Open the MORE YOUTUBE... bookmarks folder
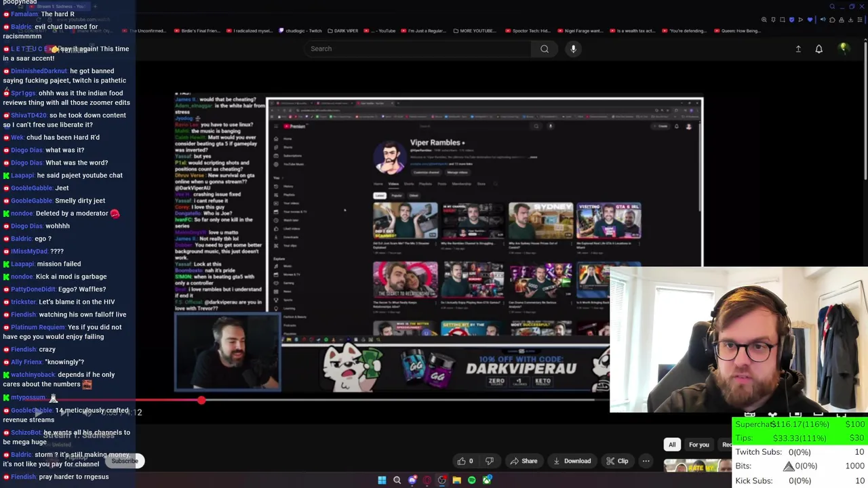Image resolution: width=868 pixels, height=488 pixels. pyautogui.click(x=475, y=30)
